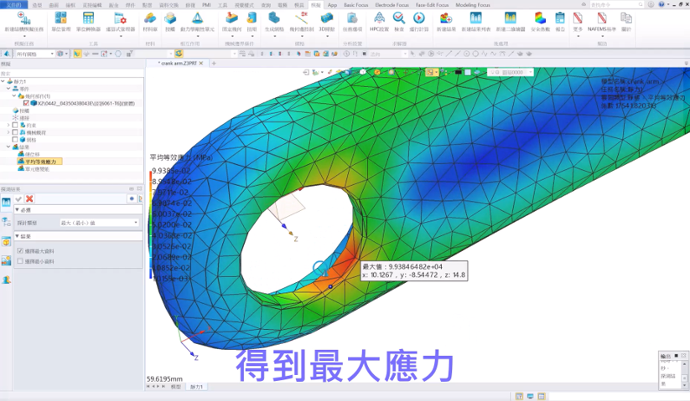
Task: Run the 檢查 check tool
Action: click(x=399, y=21)
